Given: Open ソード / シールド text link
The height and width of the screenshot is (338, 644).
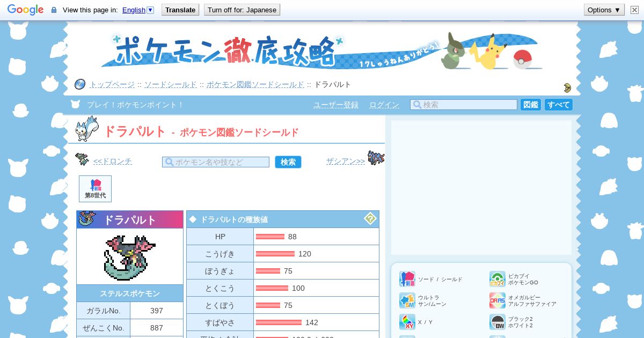Looking at the screenshot, I should [x=440, y=280].
